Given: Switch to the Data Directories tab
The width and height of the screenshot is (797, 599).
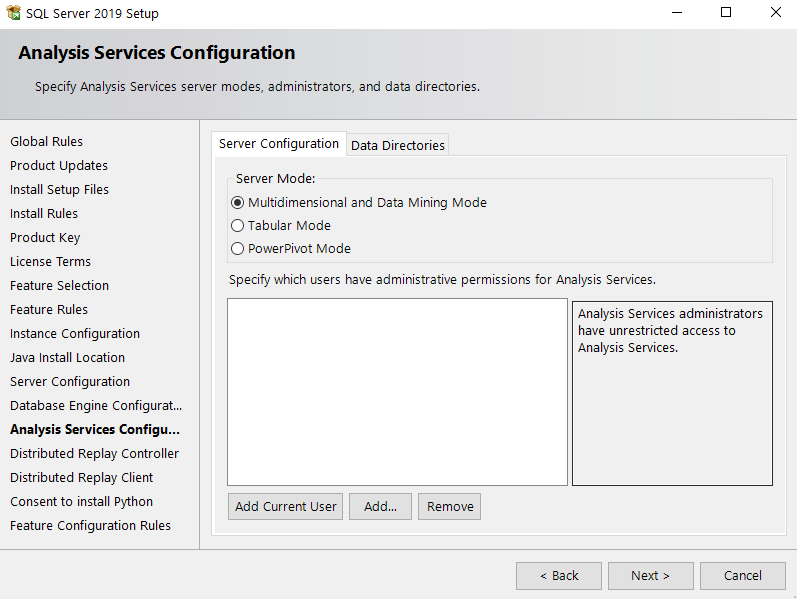Looking at the screenshot, I should click(x=397, y=145).
